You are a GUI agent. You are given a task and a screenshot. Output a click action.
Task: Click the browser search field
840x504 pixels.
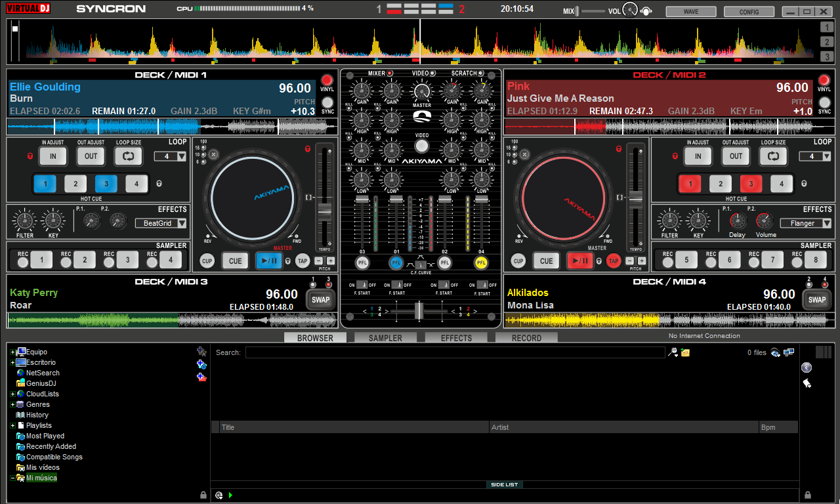coord(455,352)
